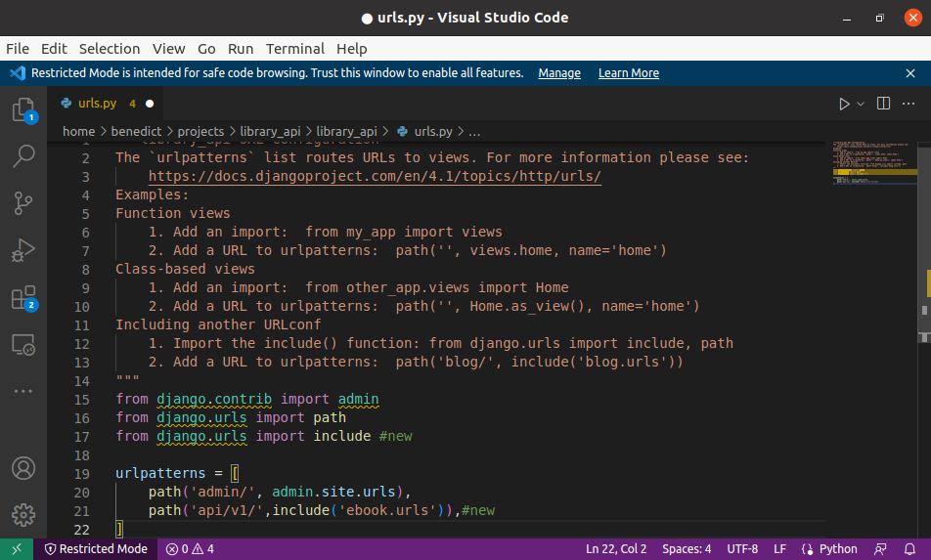Screen dimensions: 931x560
Task: Open the djangoproject docs URL link
Action: (x=375, y=176)
